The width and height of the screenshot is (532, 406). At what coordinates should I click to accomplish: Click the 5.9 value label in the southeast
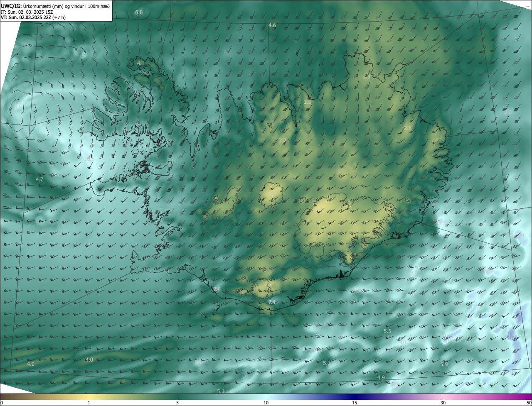[444, 364]
